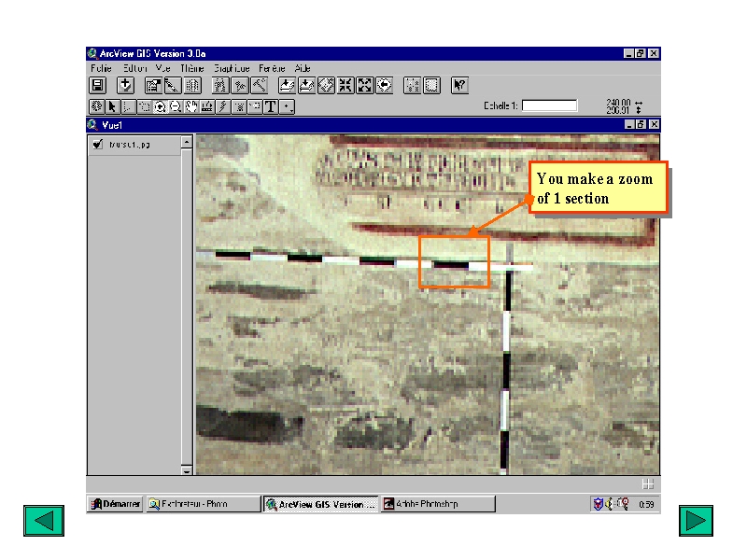Click Zoom to Active Theme icon
Image resolution: width=747 pixels, height=560 pixels.
[306, 86]
